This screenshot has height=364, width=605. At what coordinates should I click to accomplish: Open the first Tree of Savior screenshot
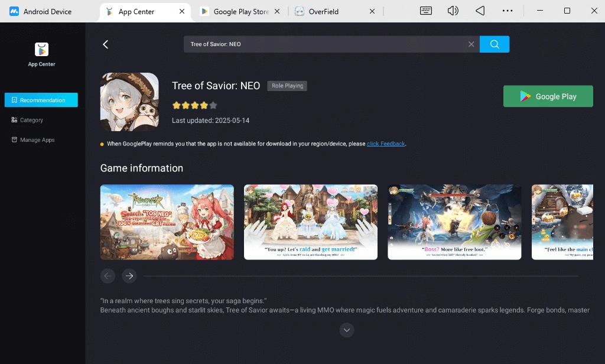coord(167,222)
